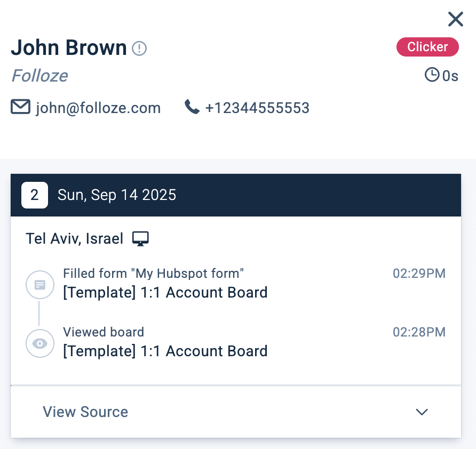
Task: Click the eye viewed-board icon
Action: (39, 344)
